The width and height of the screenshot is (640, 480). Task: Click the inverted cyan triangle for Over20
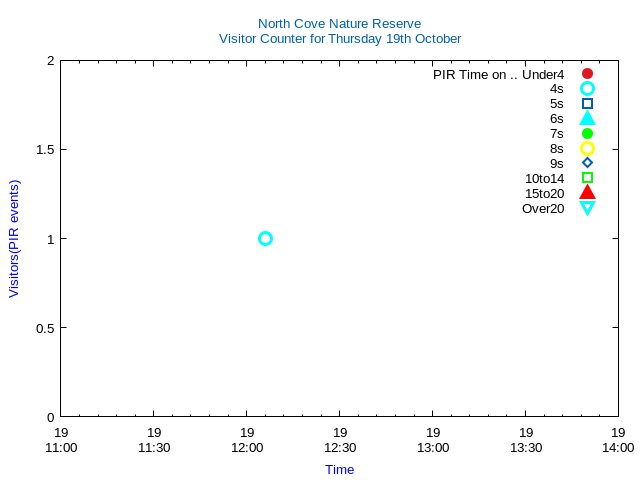pos(587,208)
